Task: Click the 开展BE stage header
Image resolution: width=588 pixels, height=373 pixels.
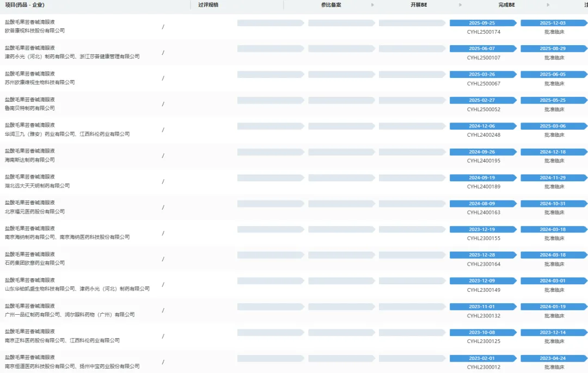Action: pyautogui.click(x=419, y=5)
